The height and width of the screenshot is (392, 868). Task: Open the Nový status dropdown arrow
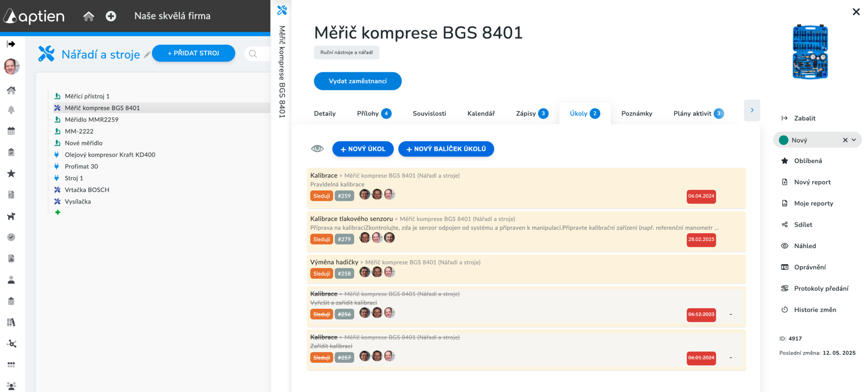click(x=854, y=140)
